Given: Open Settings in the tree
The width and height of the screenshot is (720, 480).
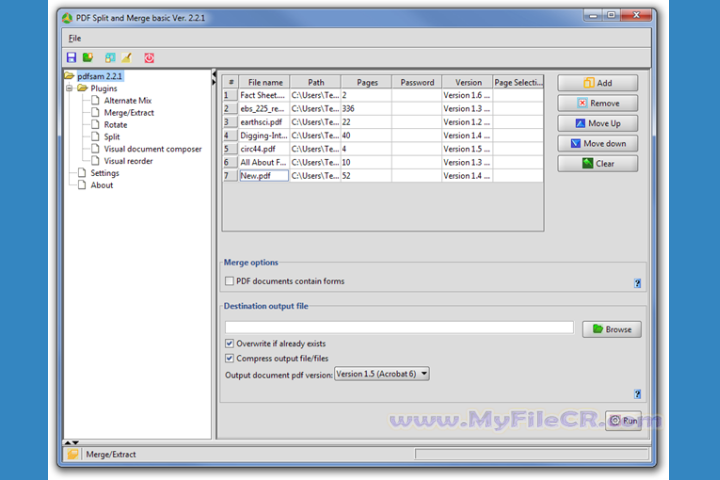Looking at the screenshot, I should [x=105, y=173].
